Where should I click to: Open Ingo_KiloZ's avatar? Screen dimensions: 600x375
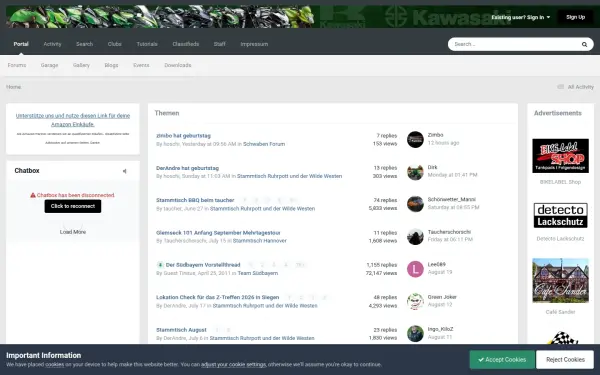click(x=415, y=334)
